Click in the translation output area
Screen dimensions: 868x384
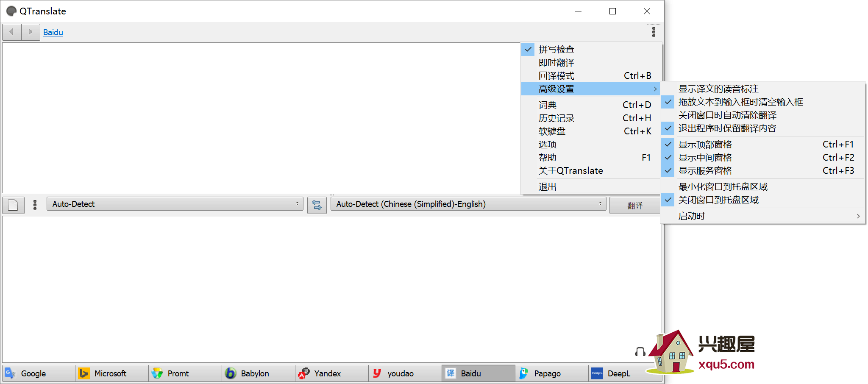coord(332,289)
